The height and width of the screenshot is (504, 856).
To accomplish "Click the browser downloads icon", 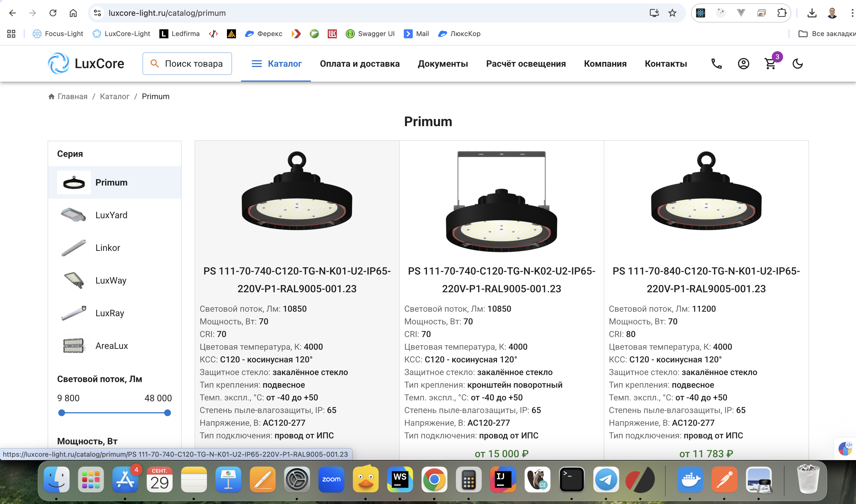I will pos(812,13).
